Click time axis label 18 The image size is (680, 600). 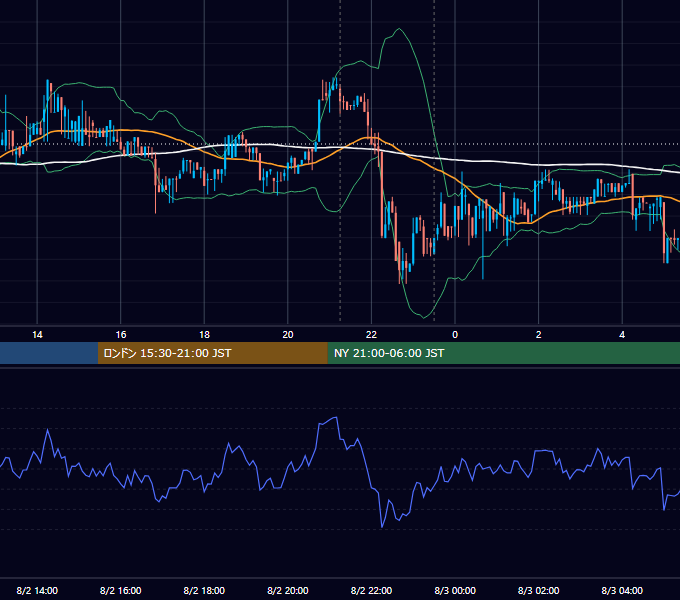coord(204,335)
